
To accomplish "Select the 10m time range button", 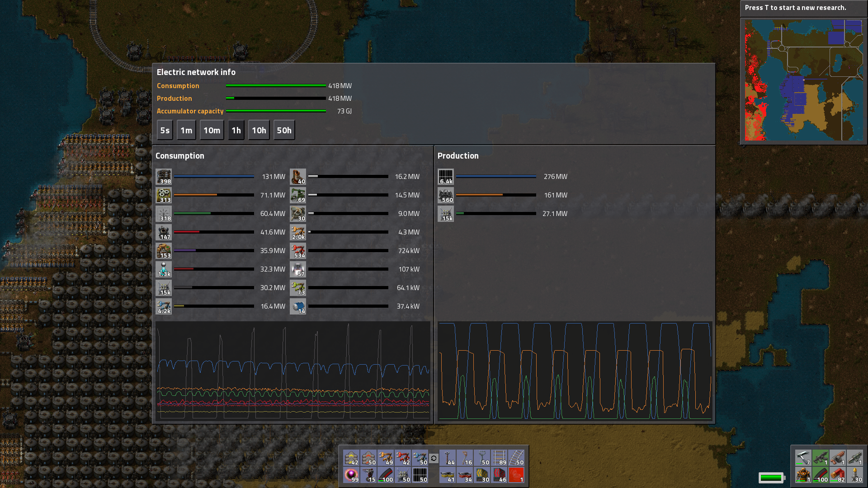I will (212, 130).
